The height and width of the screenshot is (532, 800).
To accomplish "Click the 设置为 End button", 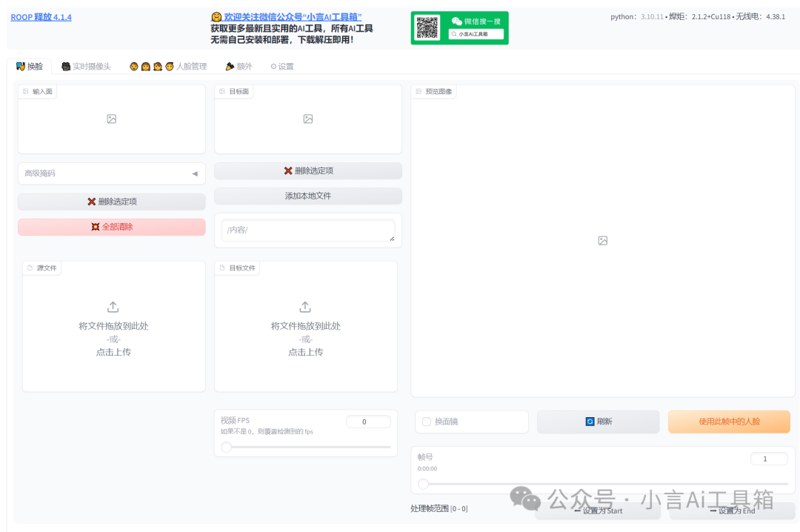I will pos(732,511).
